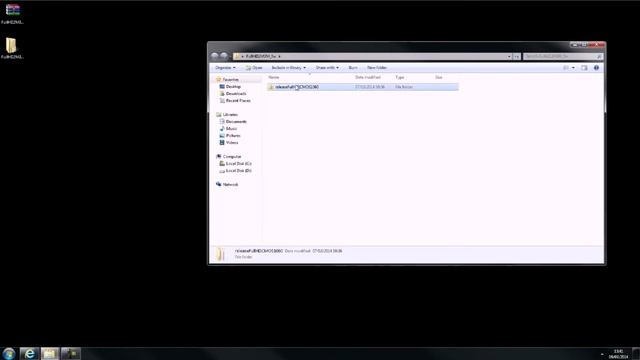
Task: Go forward with the Explorer forward arrow
Action: pyautogui.click(x=224, y=56)
